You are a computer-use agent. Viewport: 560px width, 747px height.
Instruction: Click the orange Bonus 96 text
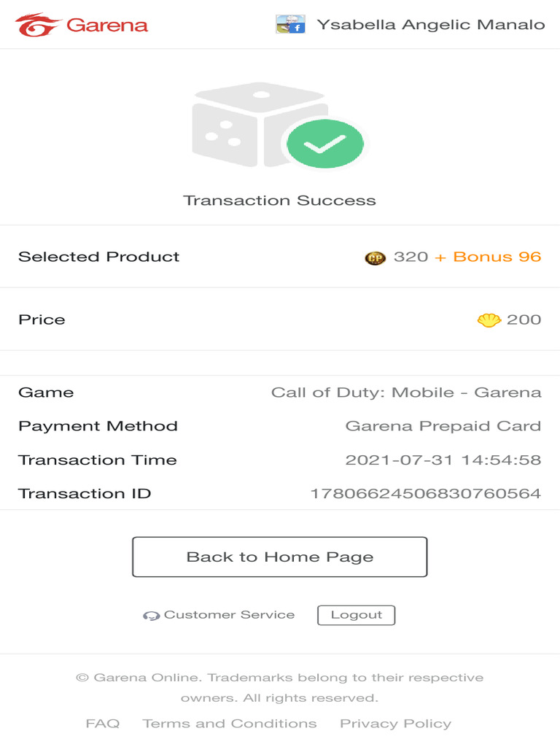497,257
